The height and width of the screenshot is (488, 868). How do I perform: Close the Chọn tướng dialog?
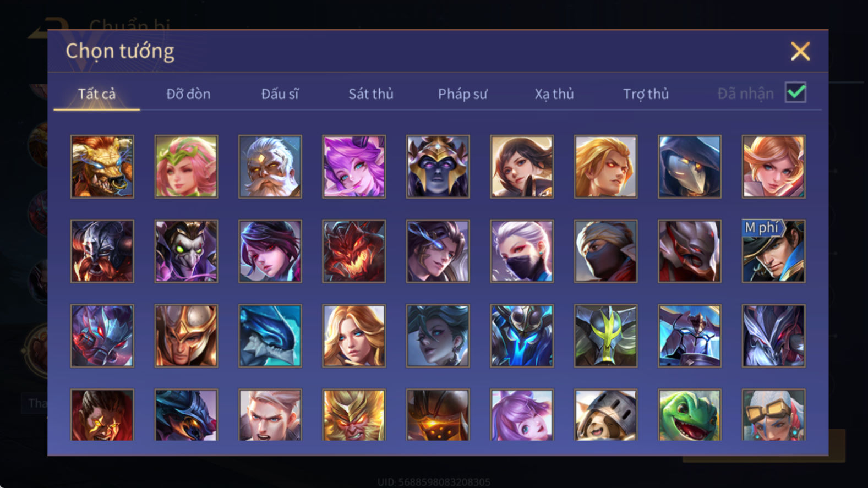coord(800,51)
